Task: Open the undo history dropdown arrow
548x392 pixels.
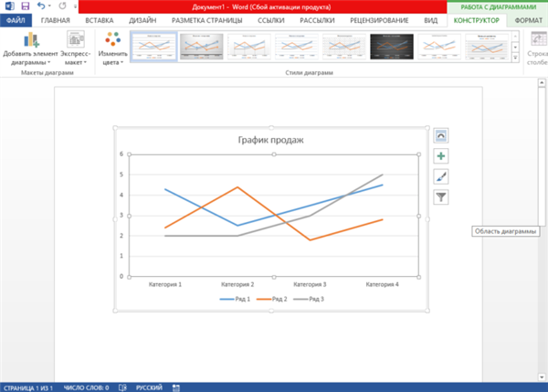Action: [x=49, y=6]
